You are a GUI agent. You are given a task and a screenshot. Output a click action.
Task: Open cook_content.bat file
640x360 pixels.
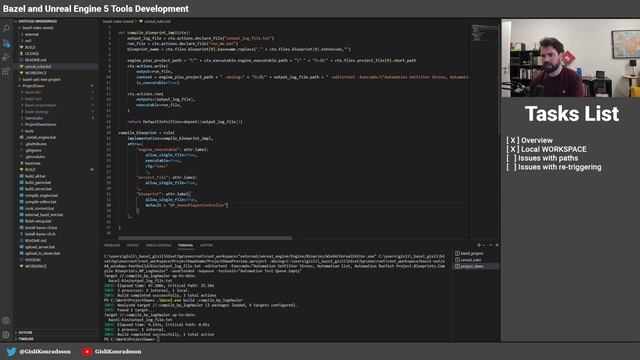coord(39,209)
